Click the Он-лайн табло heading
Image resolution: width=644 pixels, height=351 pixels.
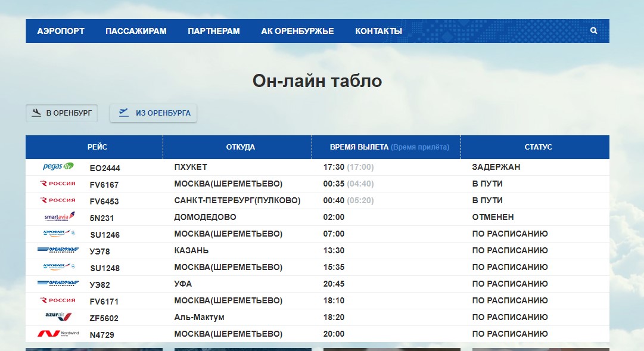pos(317,81)
